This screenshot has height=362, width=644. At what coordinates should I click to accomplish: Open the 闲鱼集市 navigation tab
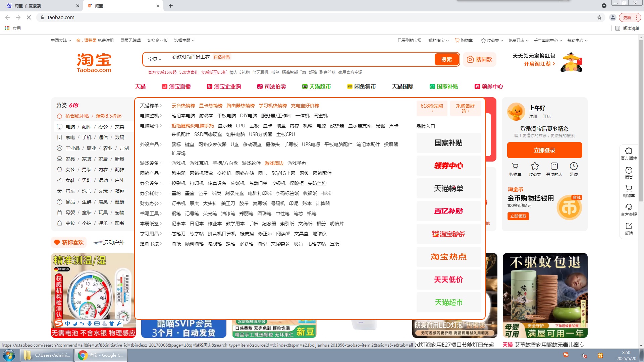(361, 86)
